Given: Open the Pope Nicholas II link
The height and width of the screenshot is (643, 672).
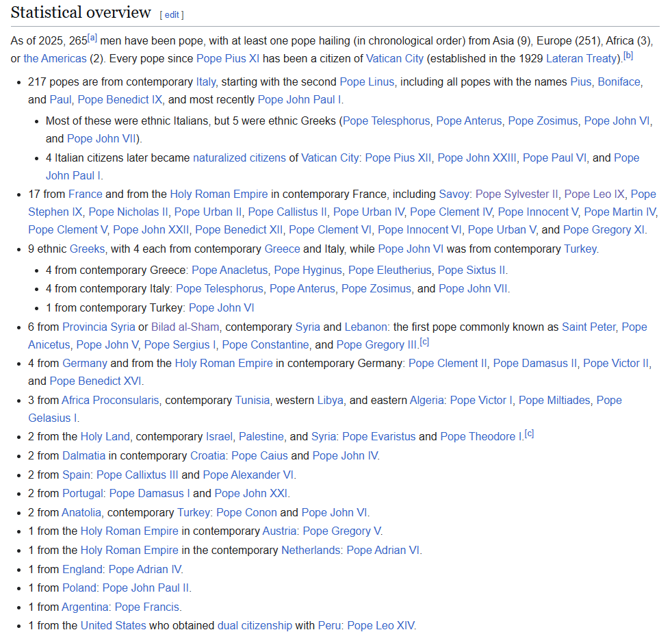Looking at the screenshot, I should click(x=128, y=212).
